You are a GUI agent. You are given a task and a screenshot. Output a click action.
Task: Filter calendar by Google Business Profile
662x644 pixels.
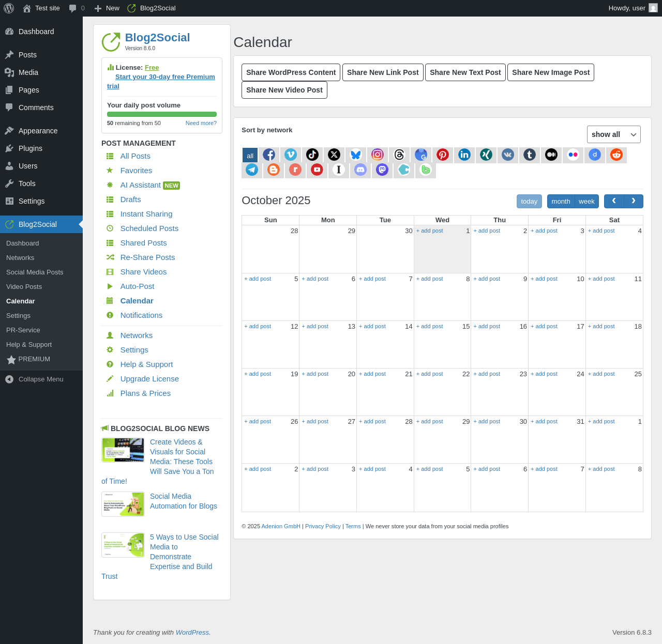click(x=421, y=155)
